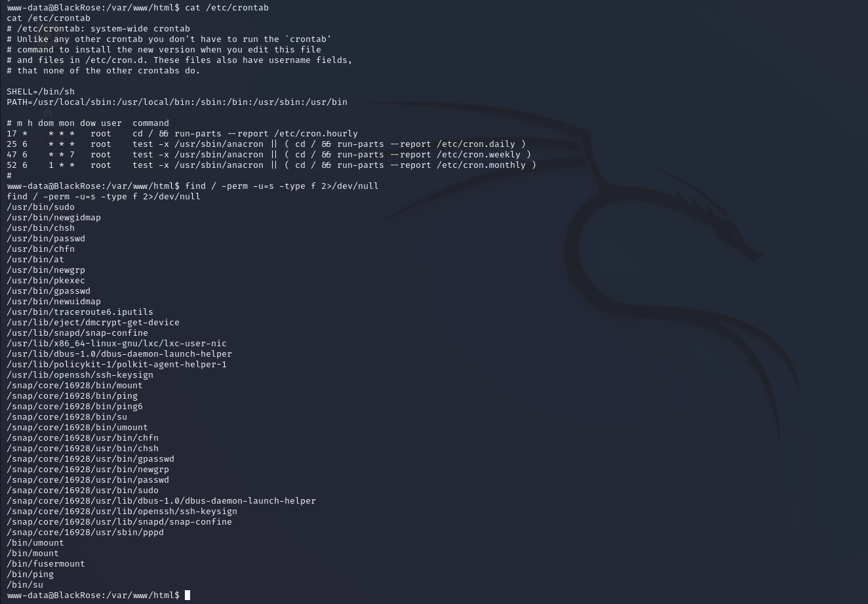Click the cron.monthly crontab entry

click(271, 165)
